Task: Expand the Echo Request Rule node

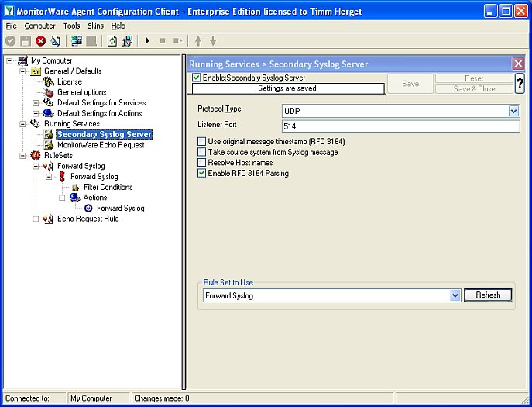Action: [36, 219]
